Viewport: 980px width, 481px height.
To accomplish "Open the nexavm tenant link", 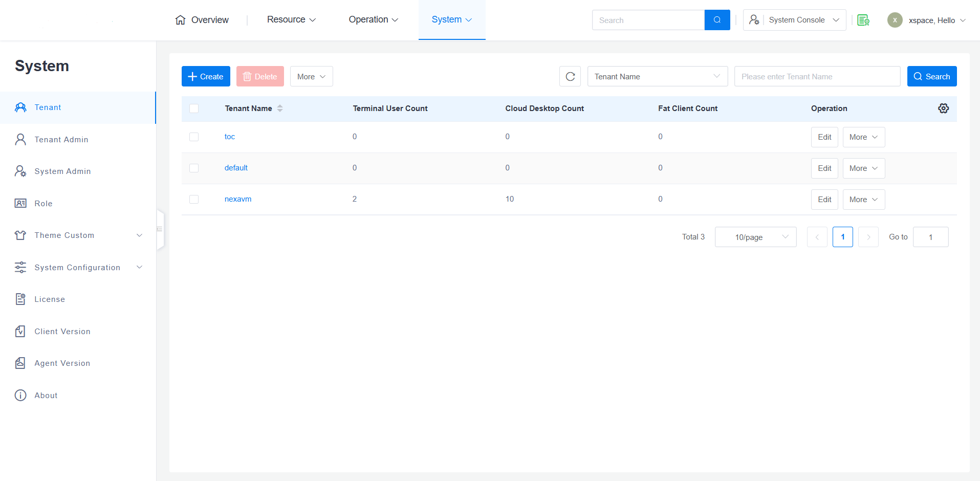I will 238,199.
